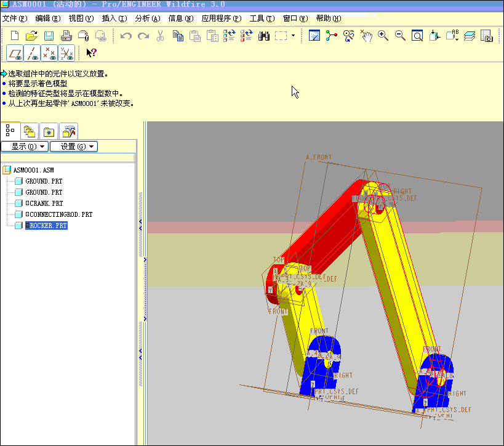Repaint the screen icon
Screen dimensions: 504x446
(314, 36)
